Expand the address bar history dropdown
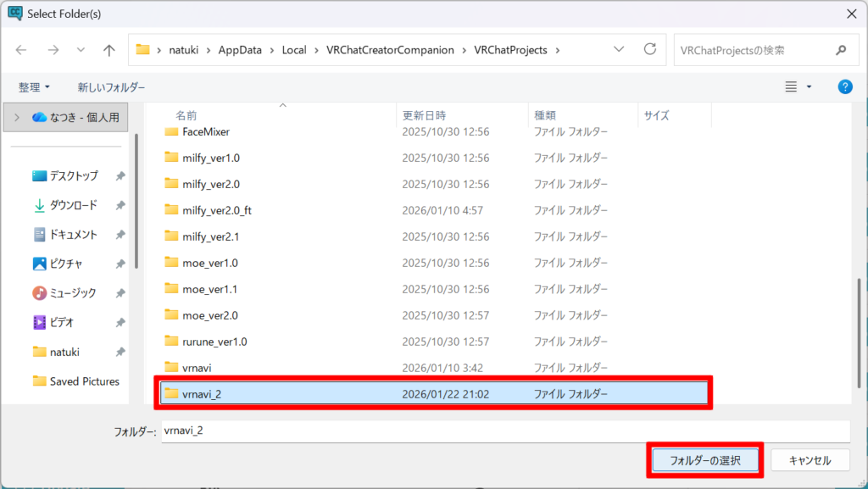The width and height of the screenshot is (868, 489). point(619,50)
